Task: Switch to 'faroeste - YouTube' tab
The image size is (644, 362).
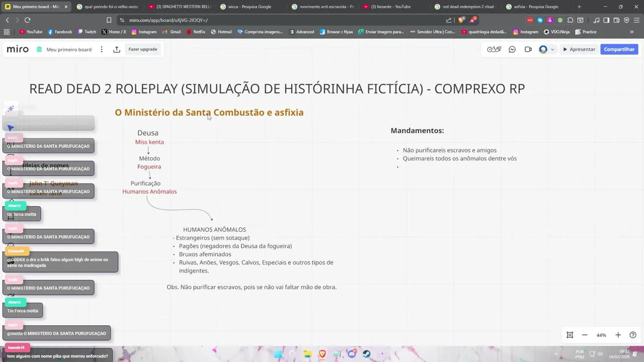Action: (x=394, y=7)
